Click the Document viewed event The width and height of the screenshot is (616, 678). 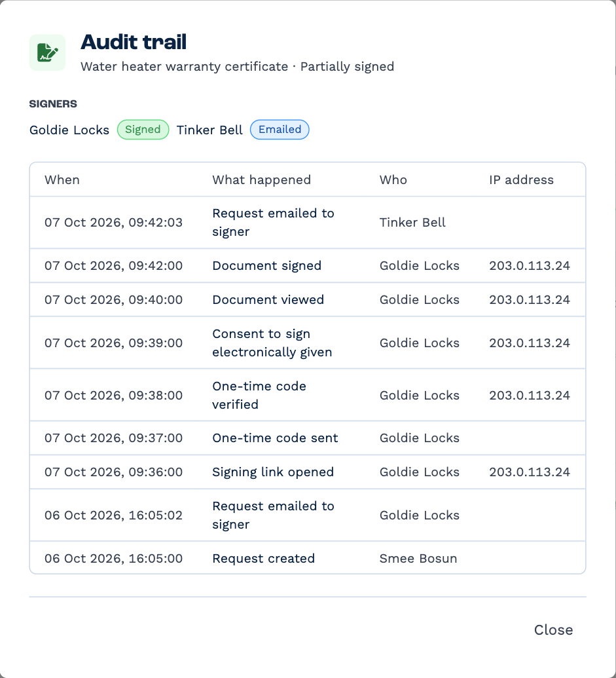point(268,299)
